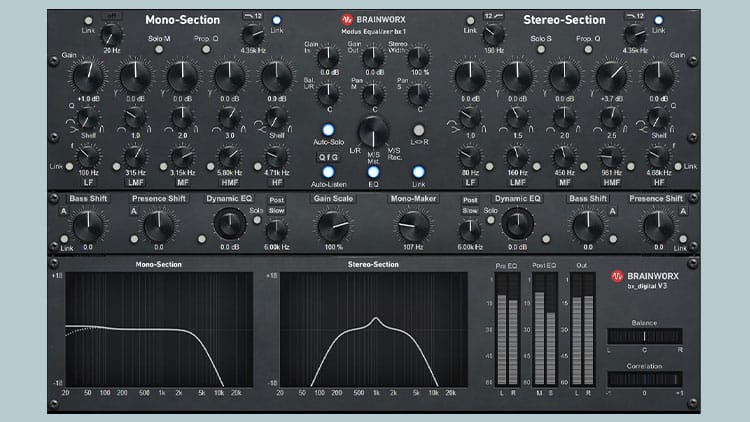Click the Q f G selector button
The width and height of the screenshot is (750, 422).
tap(328, 157)
